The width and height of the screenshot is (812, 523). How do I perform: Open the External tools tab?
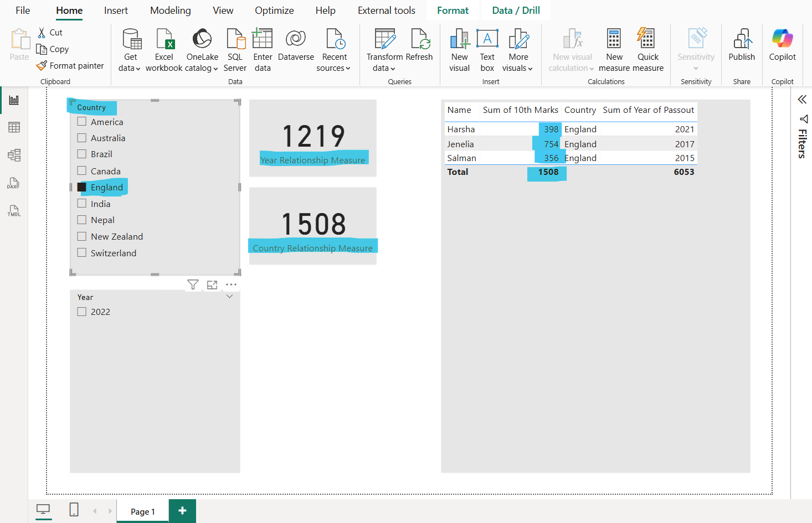(386, 10)
